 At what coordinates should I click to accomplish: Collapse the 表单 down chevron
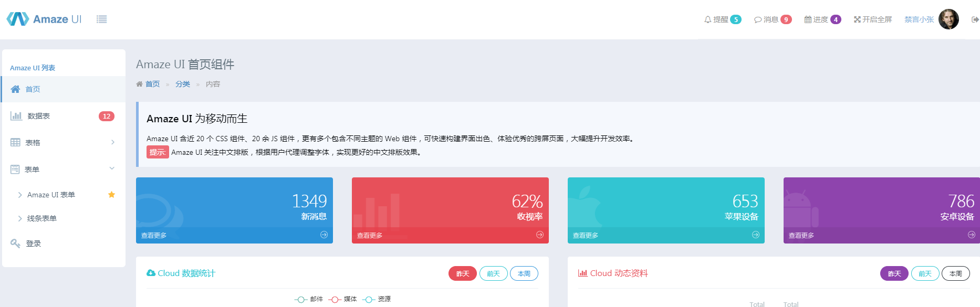112,168
